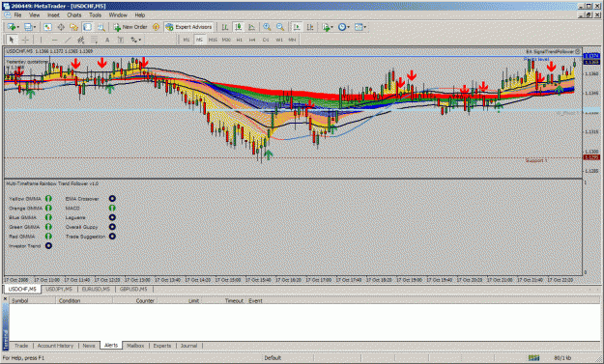This screenshot has width=604, height=364.
Task: Click the New Order button
Action: pos(130,27)
